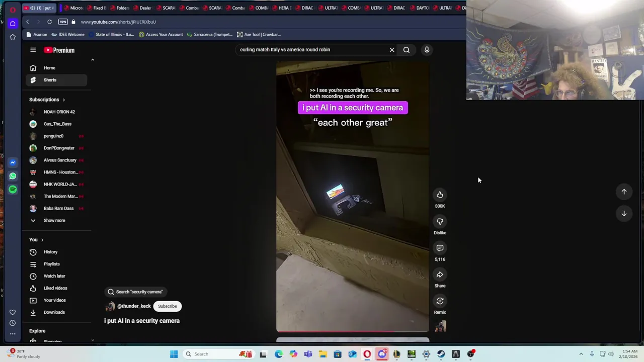
Task: Open Liked videos
Action: (56, 288)
